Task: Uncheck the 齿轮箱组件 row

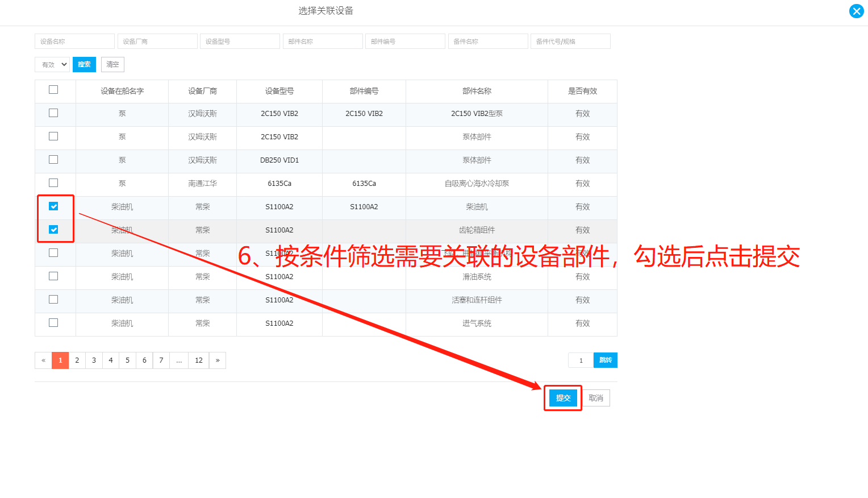Action: coord(53,230)
